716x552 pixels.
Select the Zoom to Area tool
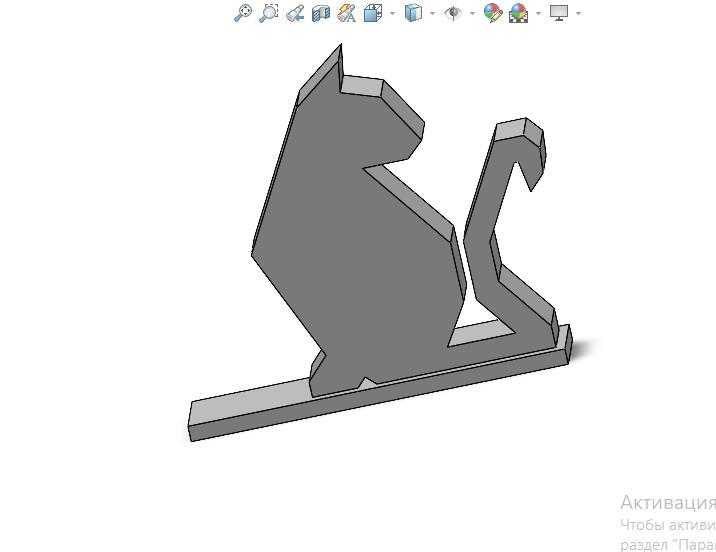pos(269,13)
